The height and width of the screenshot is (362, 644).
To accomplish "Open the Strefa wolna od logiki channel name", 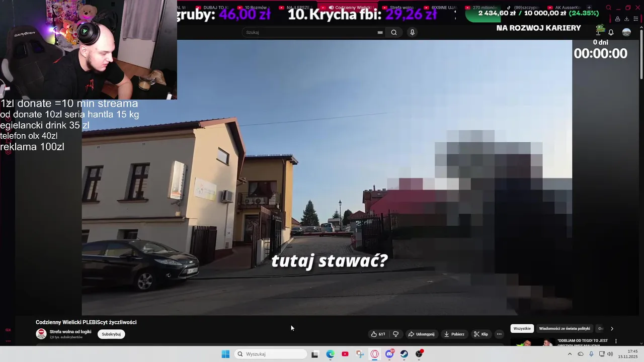I will pyautogui.click(x=70, y=332).
